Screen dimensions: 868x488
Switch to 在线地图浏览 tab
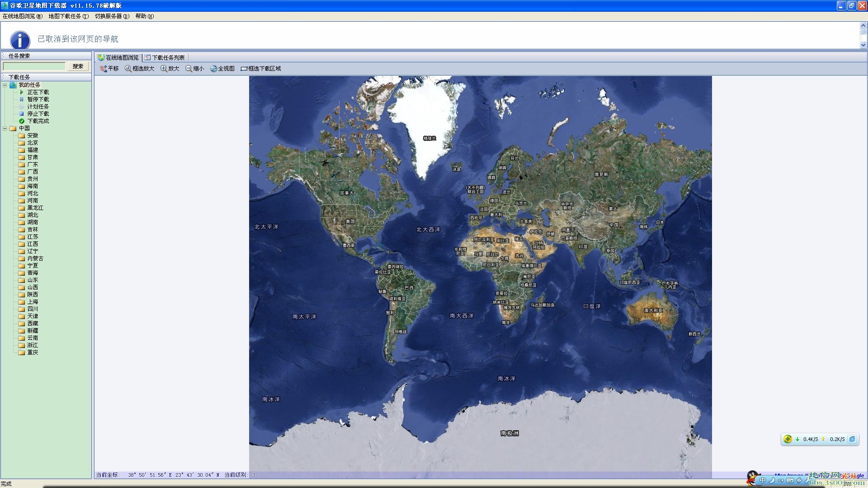tap(118, 57)
